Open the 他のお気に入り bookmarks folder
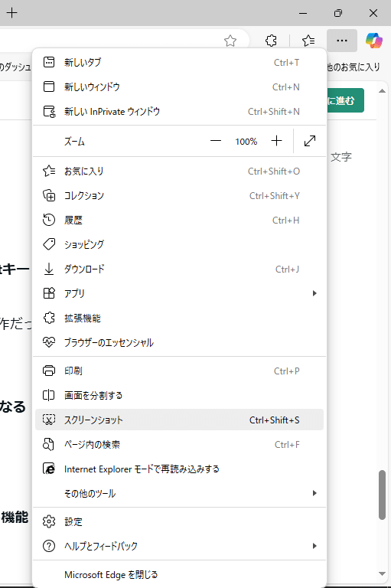The height and width of the screenshot is (588, 391). 354,67
